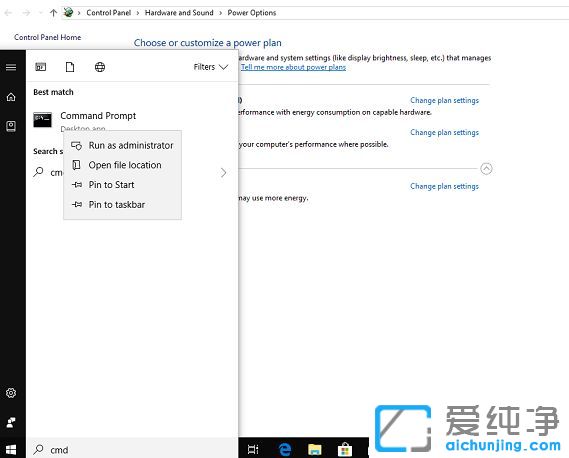Open Control Panel Home link
This screenshot has height=458, width=569.
point(48,37)
